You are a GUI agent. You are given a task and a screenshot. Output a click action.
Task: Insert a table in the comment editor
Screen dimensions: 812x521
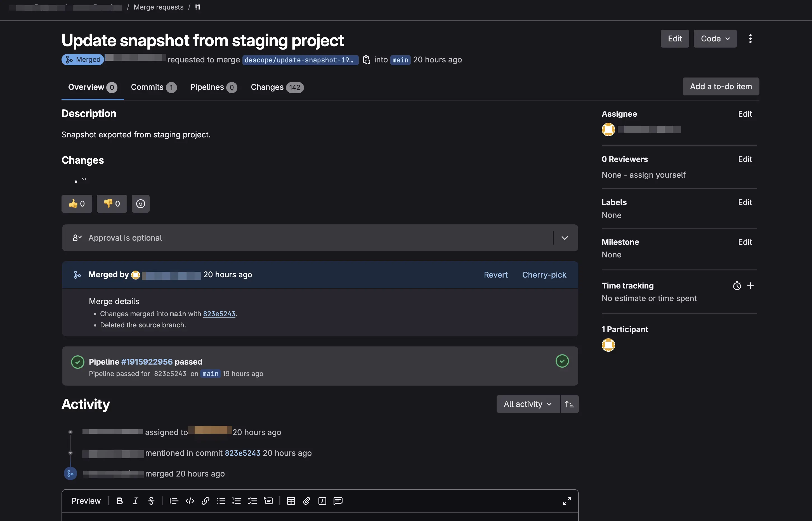click(291, 501)
